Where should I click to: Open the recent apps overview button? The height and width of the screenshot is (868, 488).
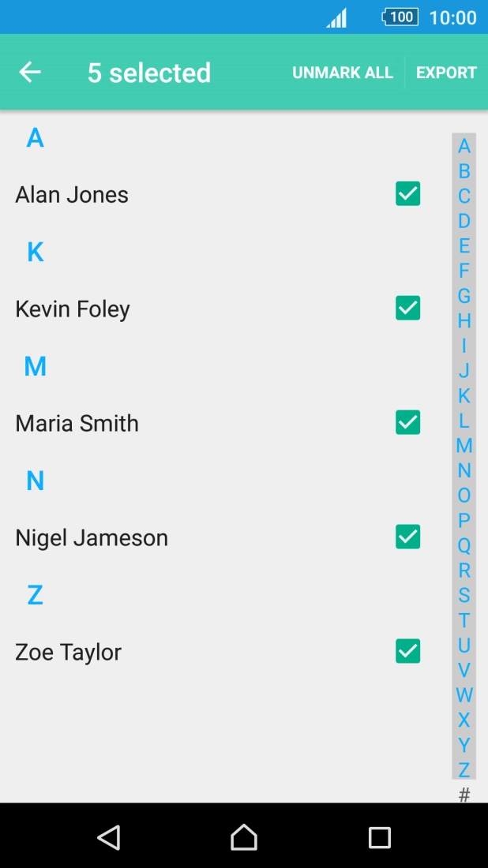click(x=380, y=837)
